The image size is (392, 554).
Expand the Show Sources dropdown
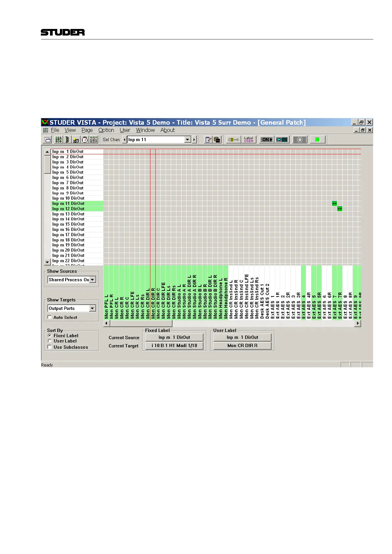[93, 280]
